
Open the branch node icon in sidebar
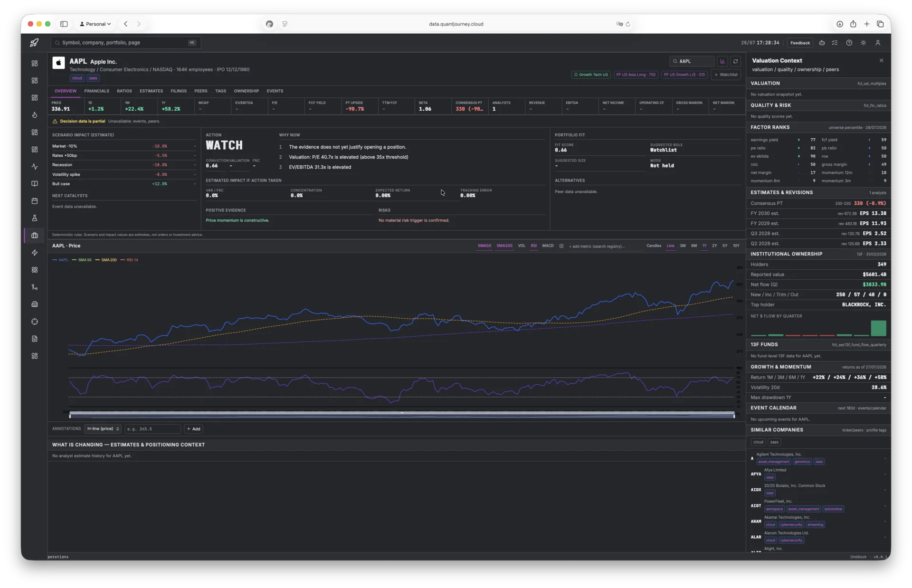tap(35, 287)
